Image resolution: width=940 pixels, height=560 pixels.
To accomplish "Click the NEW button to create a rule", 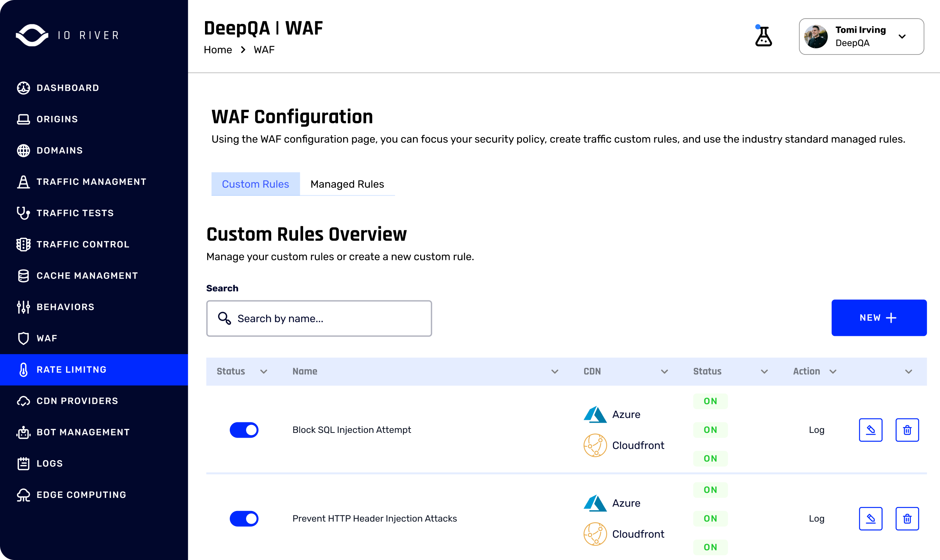I will [879, 317].
